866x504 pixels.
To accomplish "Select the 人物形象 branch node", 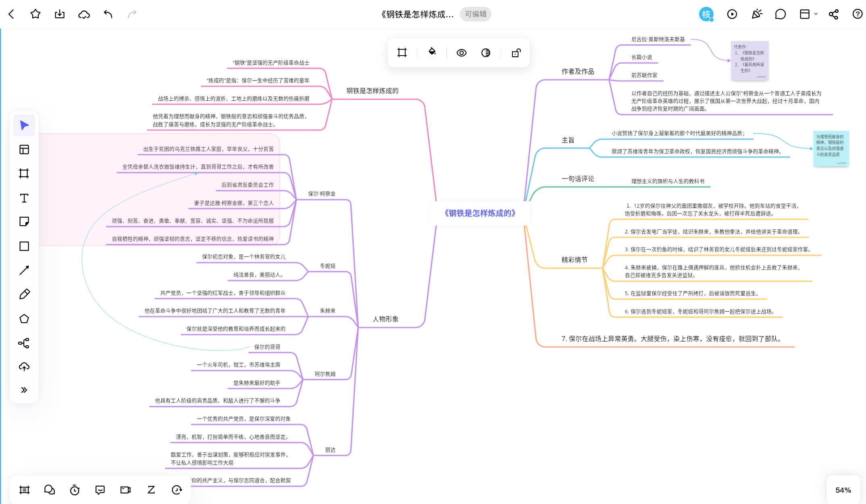I will tap(385, 319).
